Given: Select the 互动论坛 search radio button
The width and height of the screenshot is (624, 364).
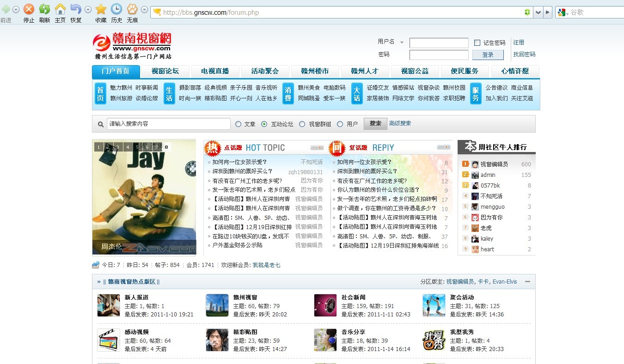Looking at the screenshot, I should (x=264, y=124).
